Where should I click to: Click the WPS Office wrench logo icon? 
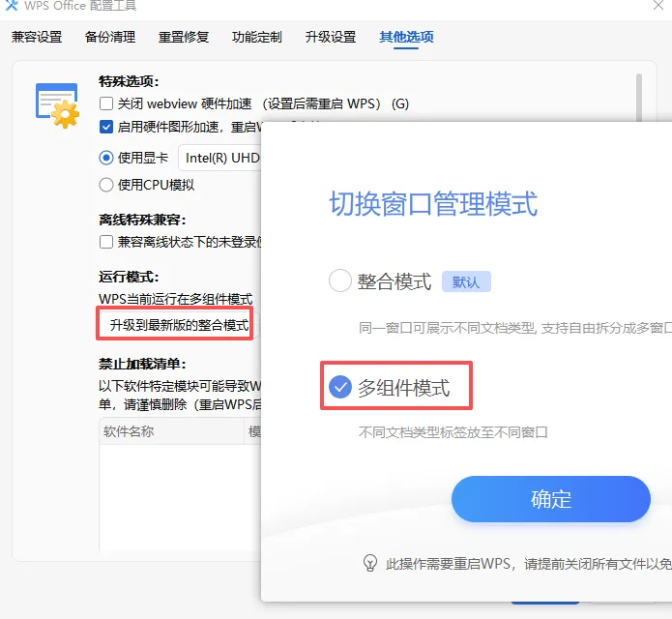coord(12,5)
